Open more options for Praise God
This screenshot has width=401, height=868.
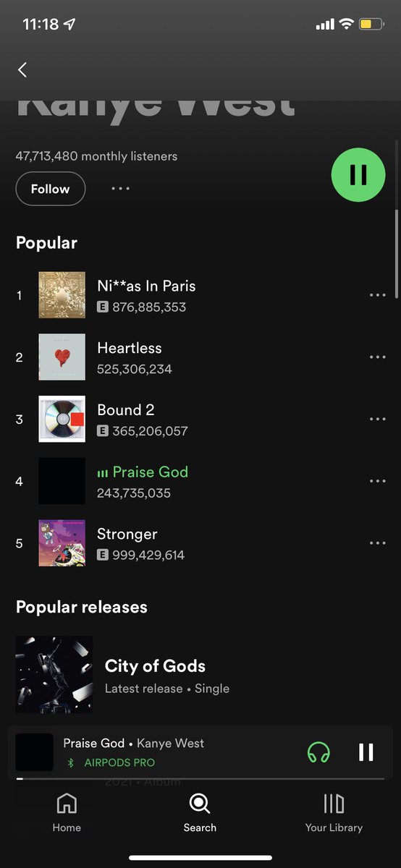click(377, 482)
